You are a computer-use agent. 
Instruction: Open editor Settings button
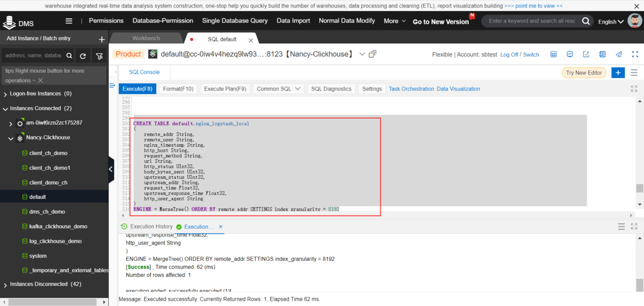click(372, 89)
